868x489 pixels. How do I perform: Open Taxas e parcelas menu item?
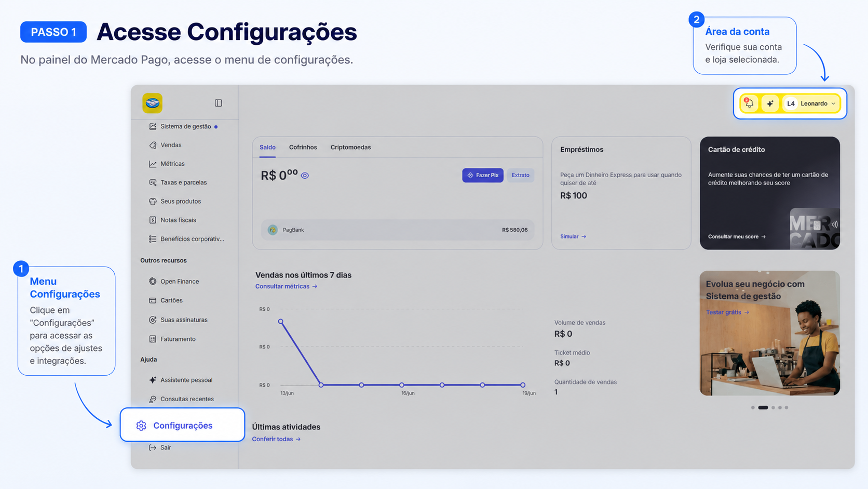(178, 182)
